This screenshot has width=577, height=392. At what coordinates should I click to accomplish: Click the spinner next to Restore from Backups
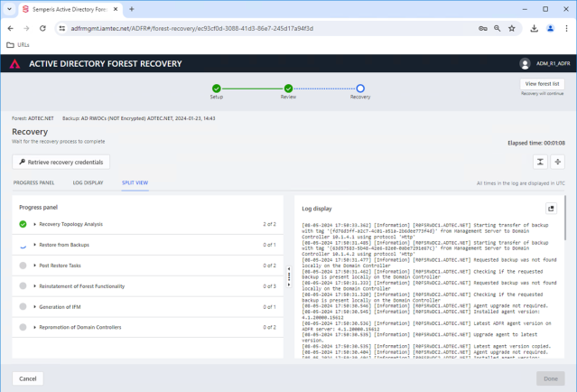23,245
